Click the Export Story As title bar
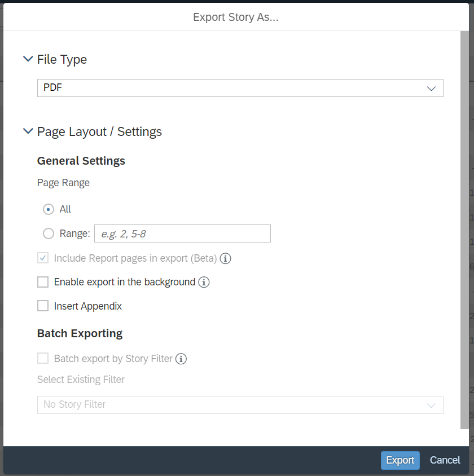The image size is (474, 476). tap(236, 17)
